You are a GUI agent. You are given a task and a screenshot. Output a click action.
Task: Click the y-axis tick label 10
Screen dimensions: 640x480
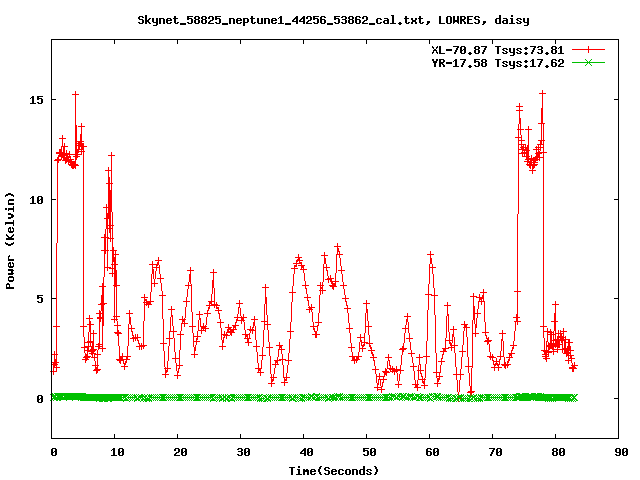click(x=36, y=200)
